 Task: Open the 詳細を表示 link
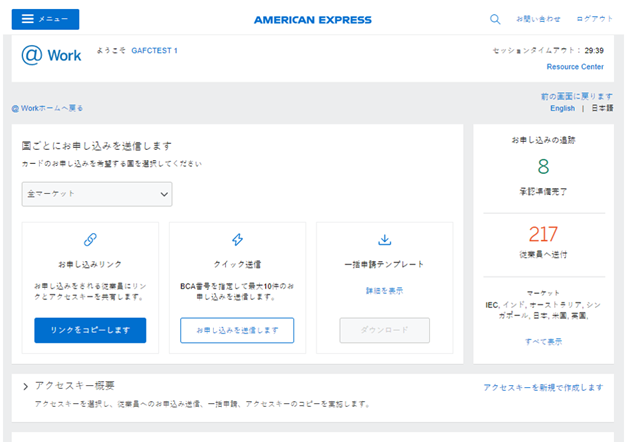tap(384, 291)
